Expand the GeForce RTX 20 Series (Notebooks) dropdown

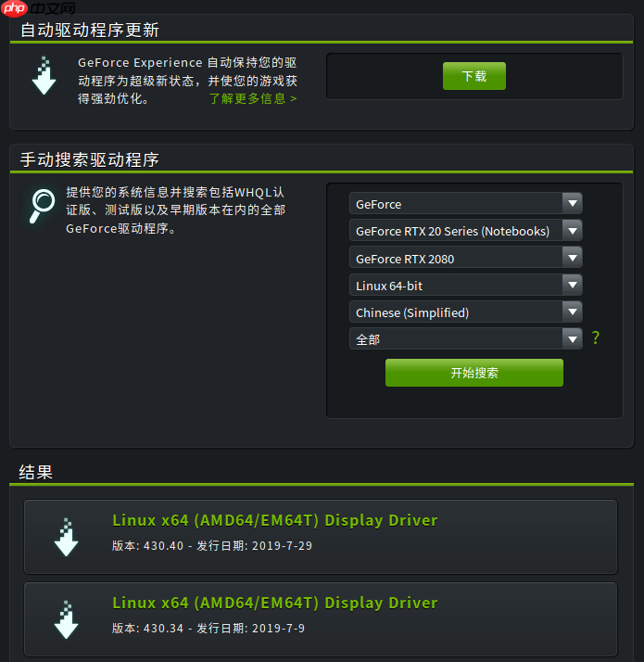pos(466,231)
